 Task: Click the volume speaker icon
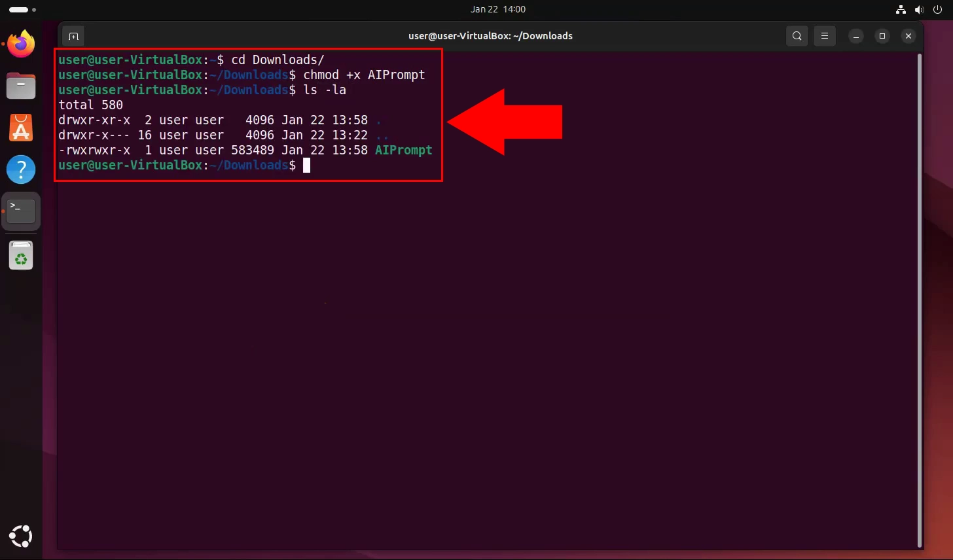tap(919, 10)
